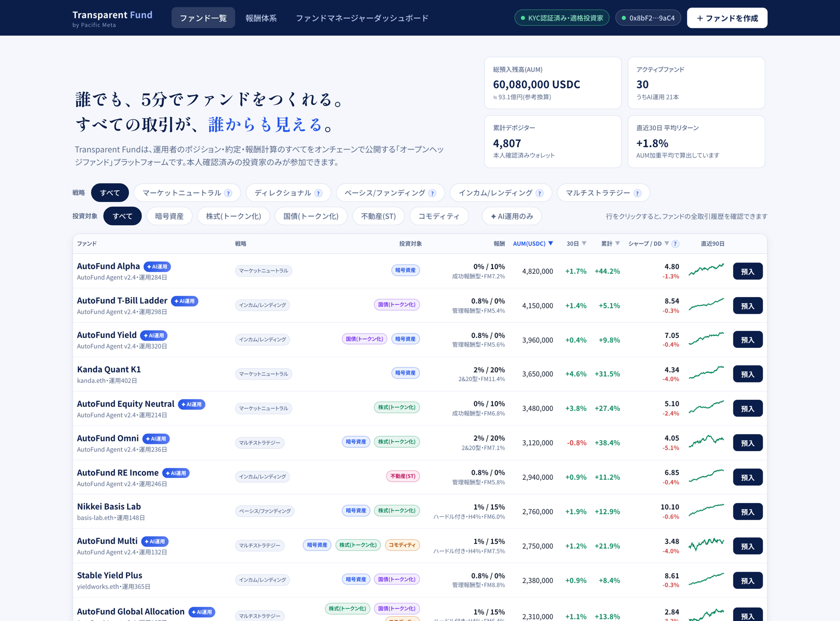
Task: View AutoFund Omni 90-day sparkline chart
Action: (706, 441)
